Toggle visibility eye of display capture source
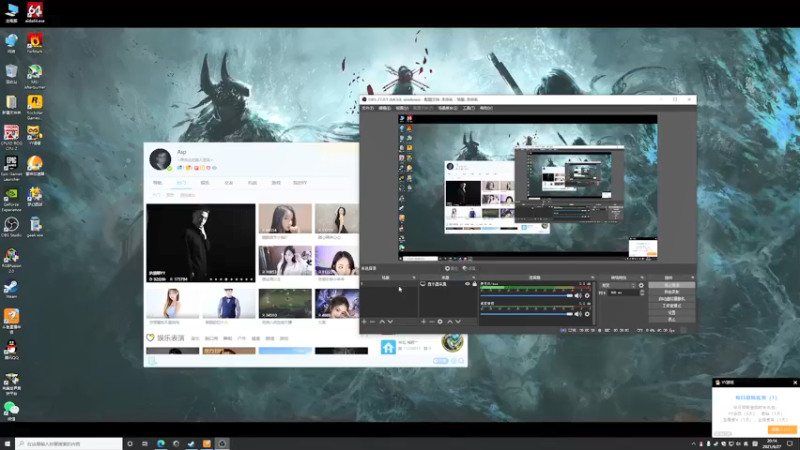The width and height of the screenshot is (800, 450). [467, 284]
